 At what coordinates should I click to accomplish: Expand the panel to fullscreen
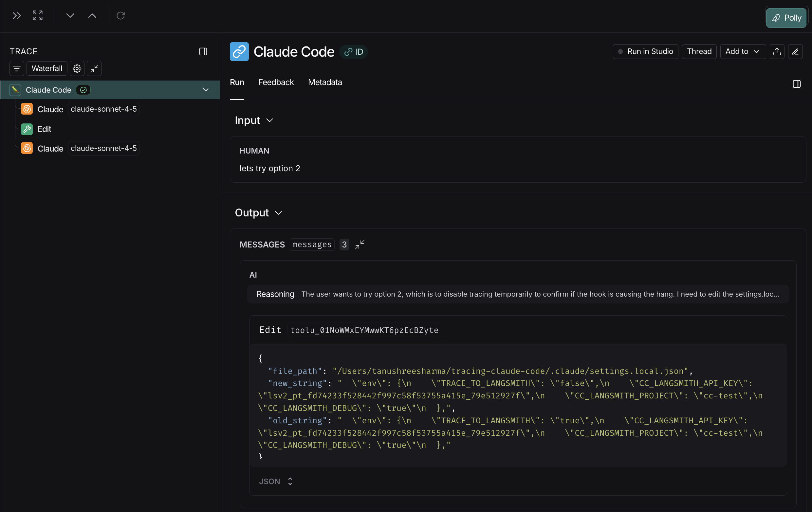(x=37, y=15)
